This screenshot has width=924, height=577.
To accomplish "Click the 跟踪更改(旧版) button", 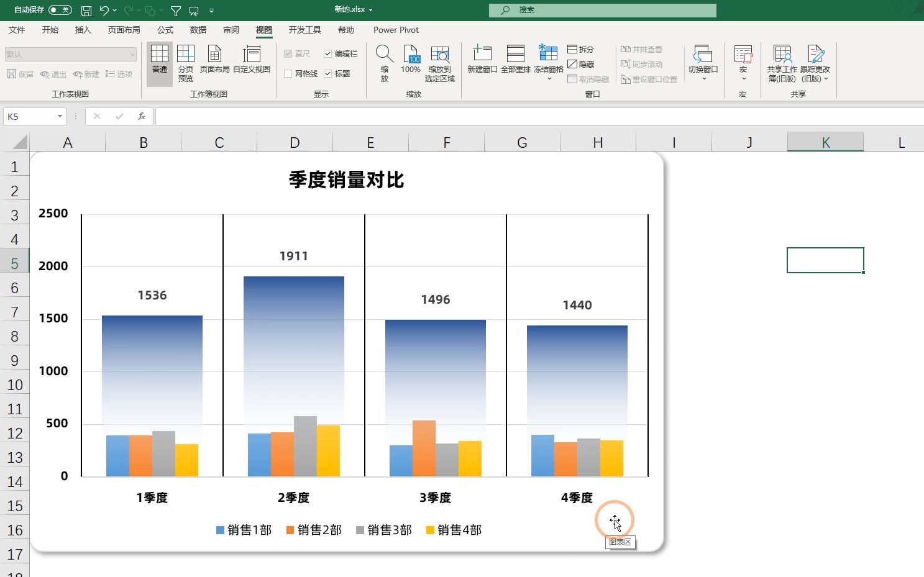I will pyautogui.click(x=815, y=62).
